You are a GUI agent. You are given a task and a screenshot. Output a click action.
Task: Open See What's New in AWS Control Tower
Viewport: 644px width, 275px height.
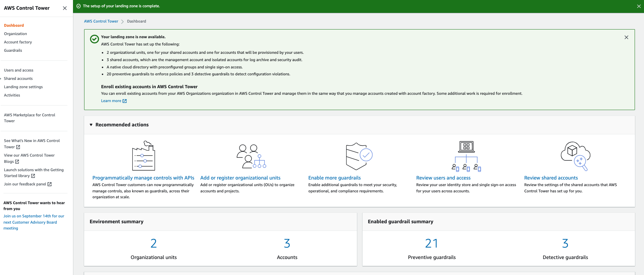32,144
